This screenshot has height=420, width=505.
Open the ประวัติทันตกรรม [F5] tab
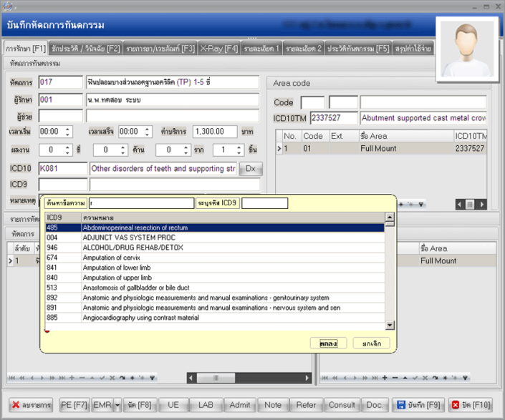tap(358, 49)
